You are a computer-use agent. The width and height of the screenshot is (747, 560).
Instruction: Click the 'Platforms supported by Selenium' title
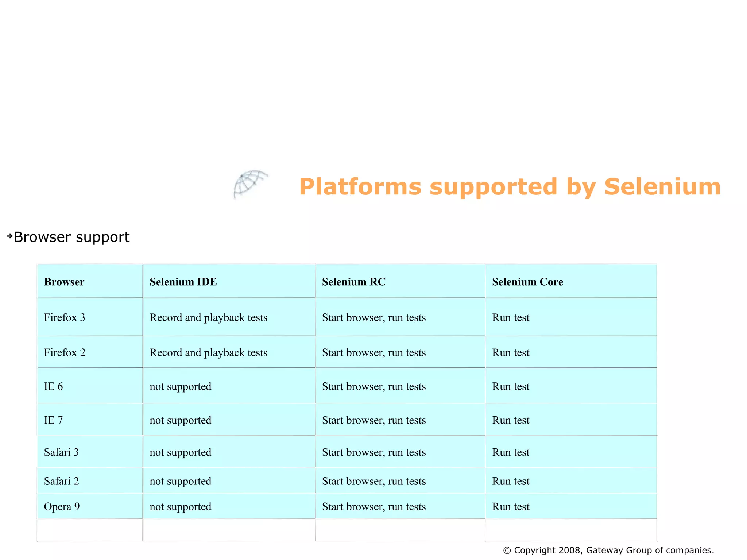[510, 187]
